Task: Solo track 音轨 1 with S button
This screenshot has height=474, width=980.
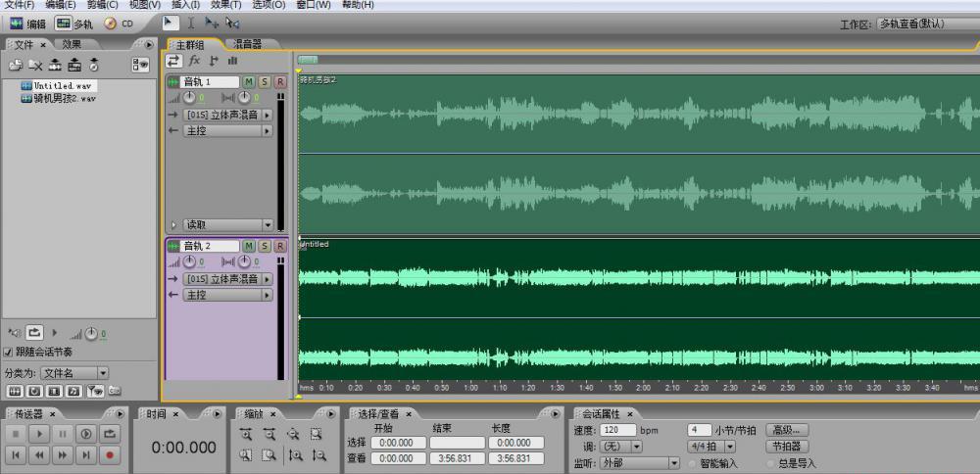Action: click(265, 82)
